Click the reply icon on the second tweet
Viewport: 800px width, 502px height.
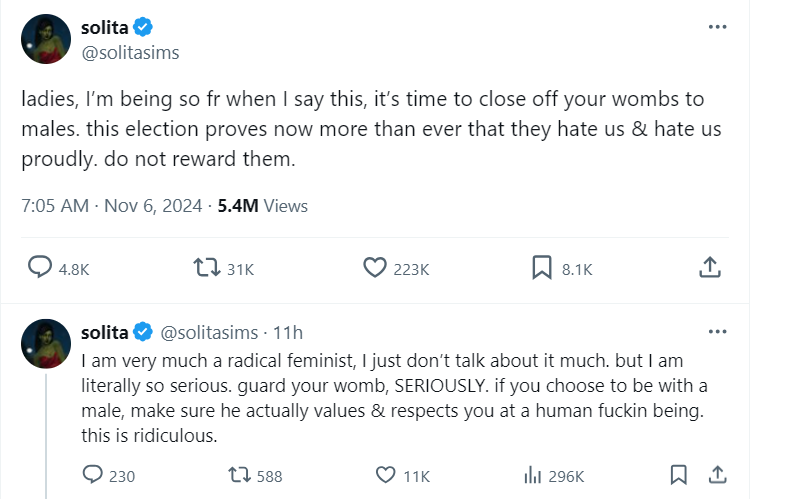point(93,475)
